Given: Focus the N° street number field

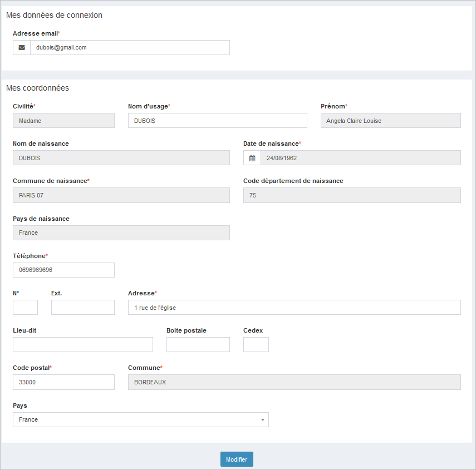Looking at the screenshot, I should coord(25,308).
